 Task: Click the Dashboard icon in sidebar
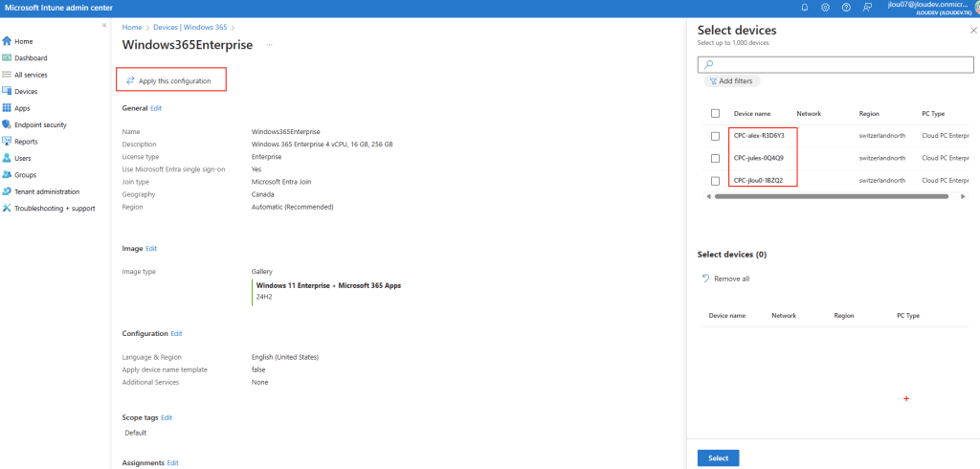[x=7, y=57]
